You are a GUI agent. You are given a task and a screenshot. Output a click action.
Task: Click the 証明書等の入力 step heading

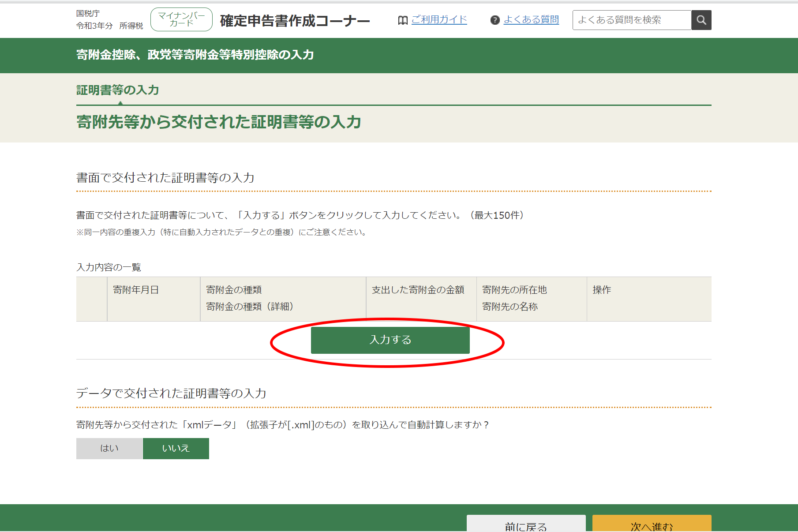tap(118, 90)
